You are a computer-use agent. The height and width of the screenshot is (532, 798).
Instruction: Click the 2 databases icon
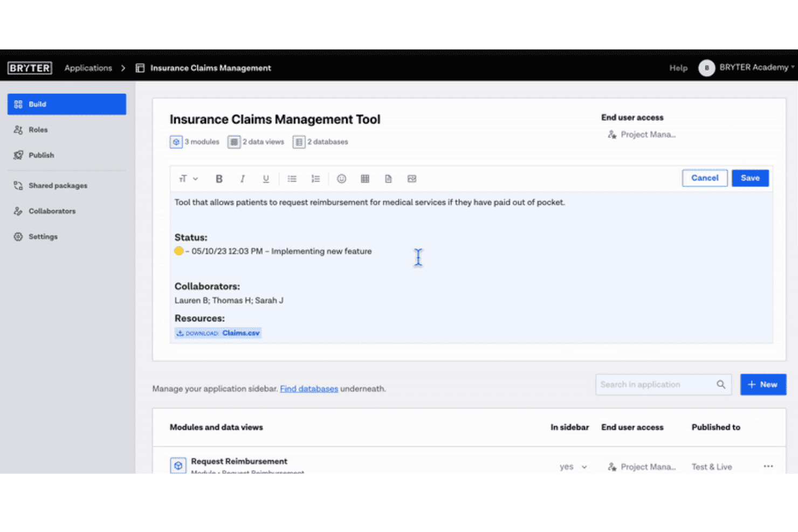click(299, 142)
